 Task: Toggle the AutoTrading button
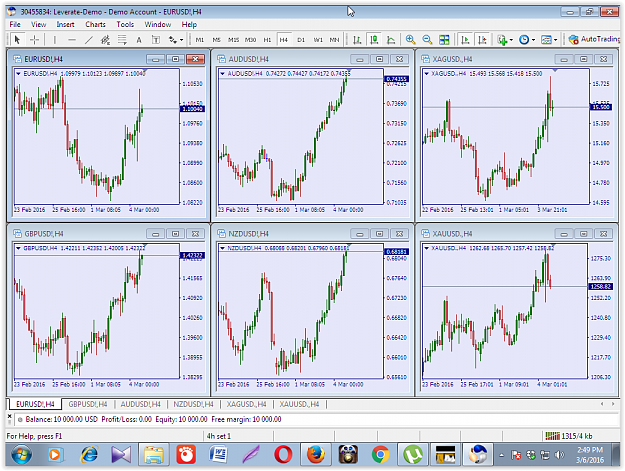coord(594,39)
